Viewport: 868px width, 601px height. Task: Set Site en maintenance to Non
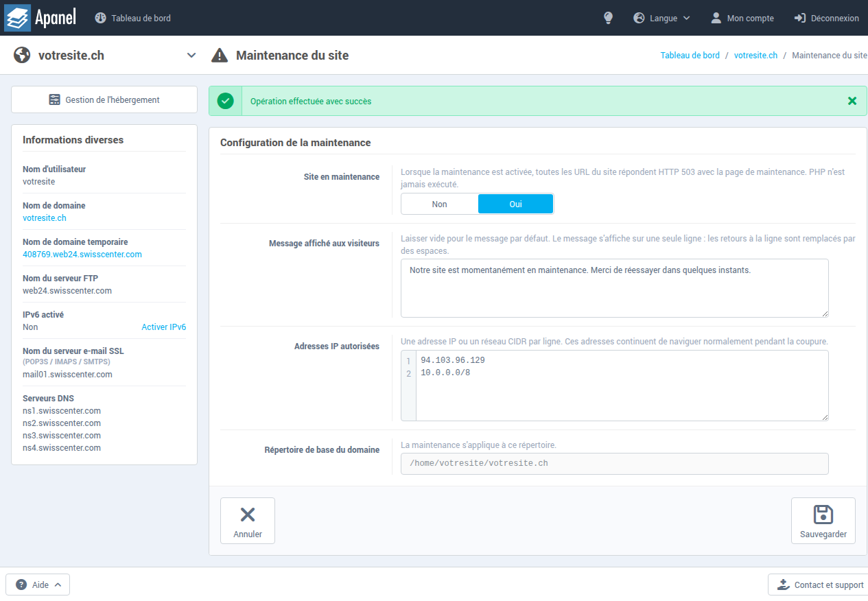[440, 204]
